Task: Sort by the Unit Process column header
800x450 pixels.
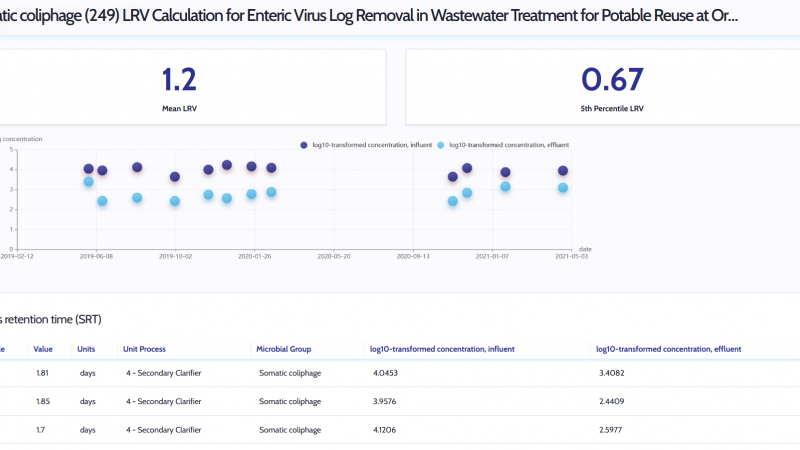Action: 144,349
